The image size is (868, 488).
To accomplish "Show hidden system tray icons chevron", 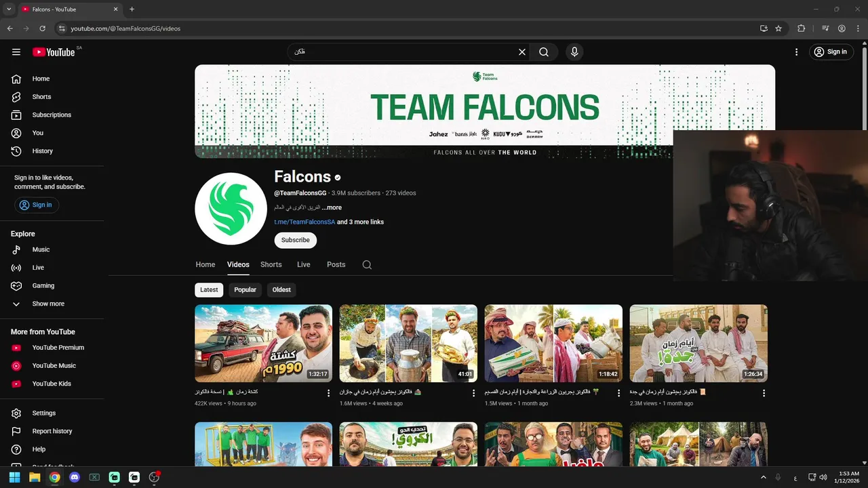I will (x=764, y=477).
